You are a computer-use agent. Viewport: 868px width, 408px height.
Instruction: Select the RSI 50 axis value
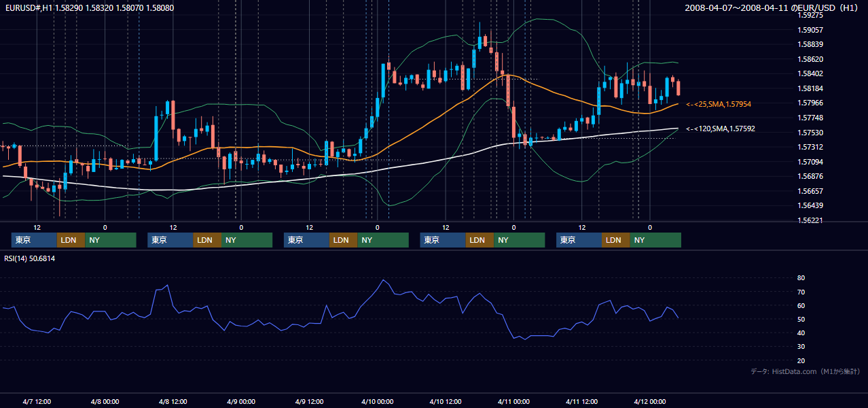tap(801, 319)
